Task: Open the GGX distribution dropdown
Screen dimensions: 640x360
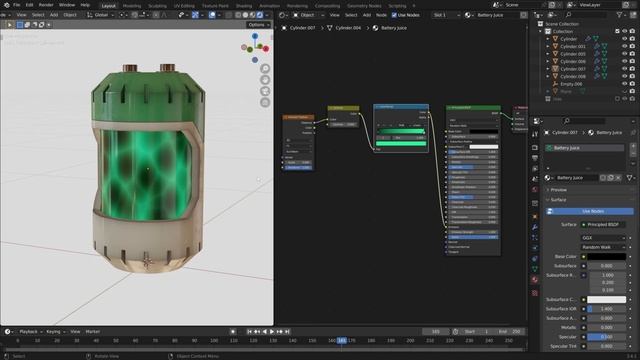Action: coord(603,238)
